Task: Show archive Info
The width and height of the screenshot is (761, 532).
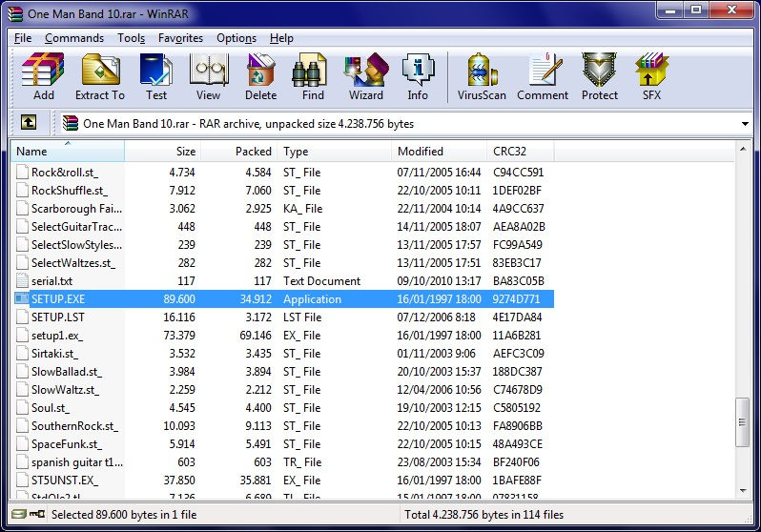Action: tap(418, 76)
